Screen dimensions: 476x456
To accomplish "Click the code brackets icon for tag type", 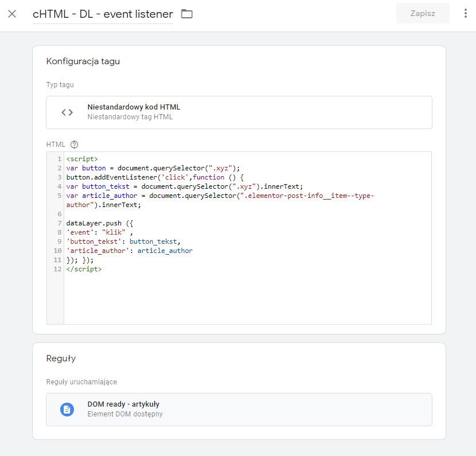I will (67, 112).
